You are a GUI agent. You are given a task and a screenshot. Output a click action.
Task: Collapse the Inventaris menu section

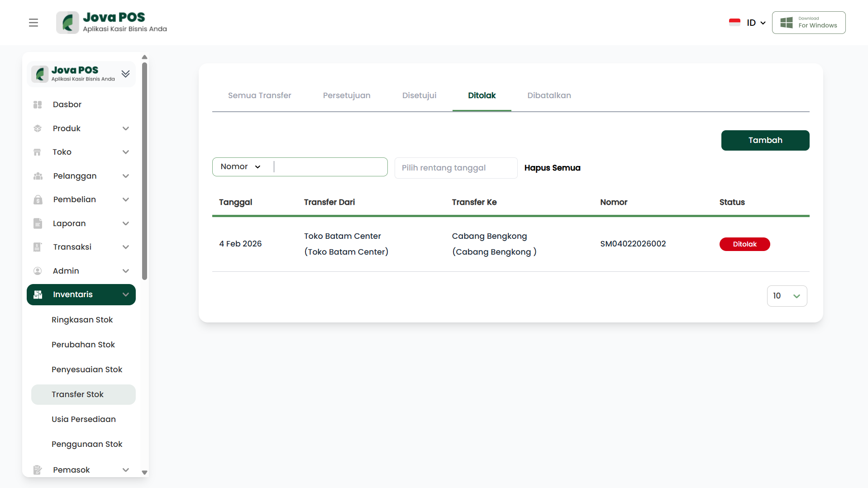[126, 295]
